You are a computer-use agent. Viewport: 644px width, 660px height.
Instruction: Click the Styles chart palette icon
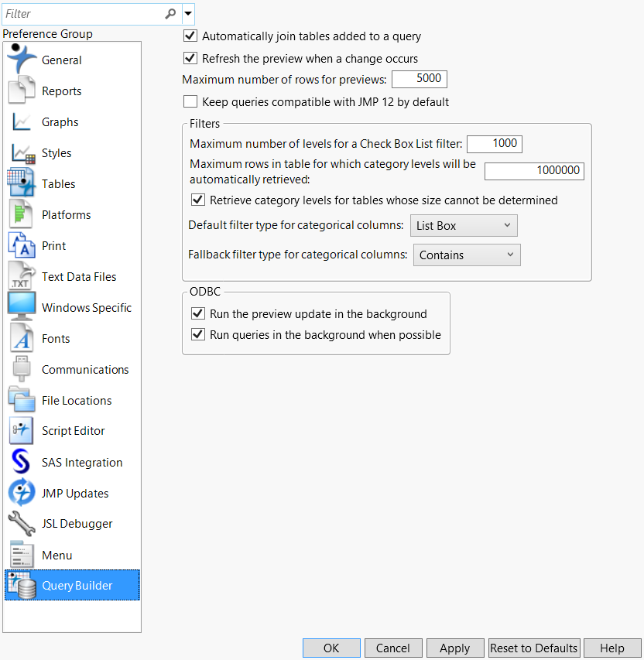click(x=22, y=153)
